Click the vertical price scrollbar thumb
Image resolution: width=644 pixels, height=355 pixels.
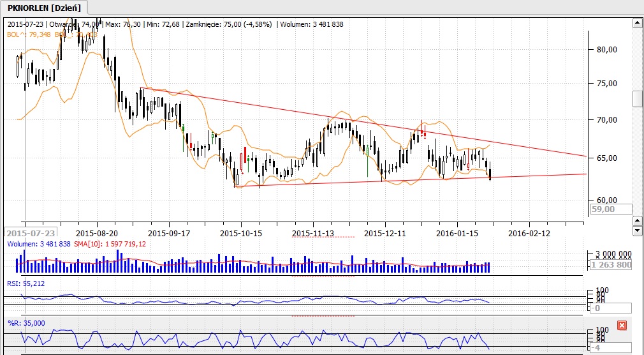pyautogui.click(x=636, y=99)
